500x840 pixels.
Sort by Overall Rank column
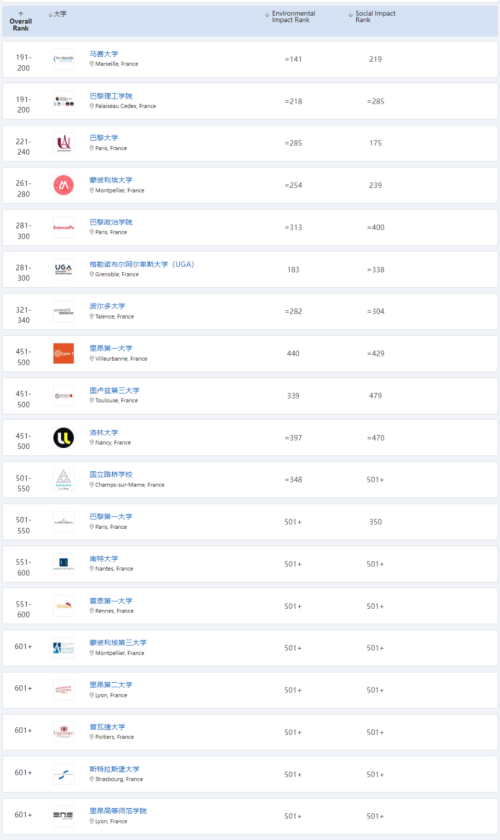click(x=20, y=21)
